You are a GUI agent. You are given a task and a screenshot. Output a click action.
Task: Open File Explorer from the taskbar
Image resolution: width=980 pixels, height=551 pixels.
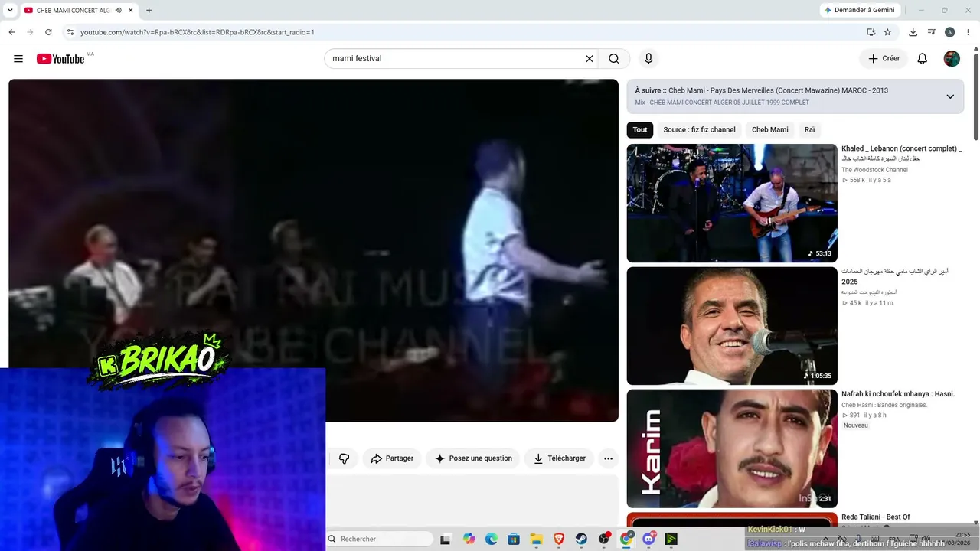(x=536, y=539)
